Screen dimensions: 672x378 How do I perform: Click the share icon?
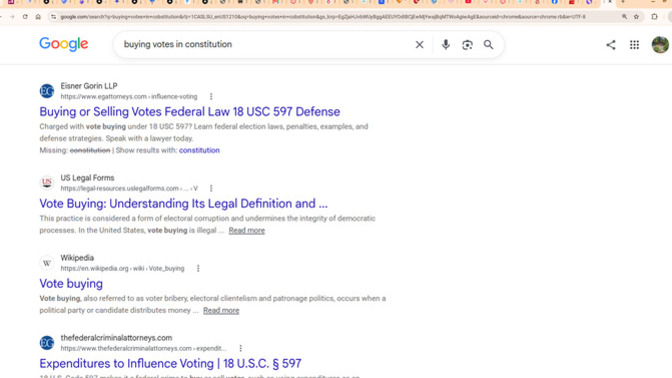coord(611,45)
